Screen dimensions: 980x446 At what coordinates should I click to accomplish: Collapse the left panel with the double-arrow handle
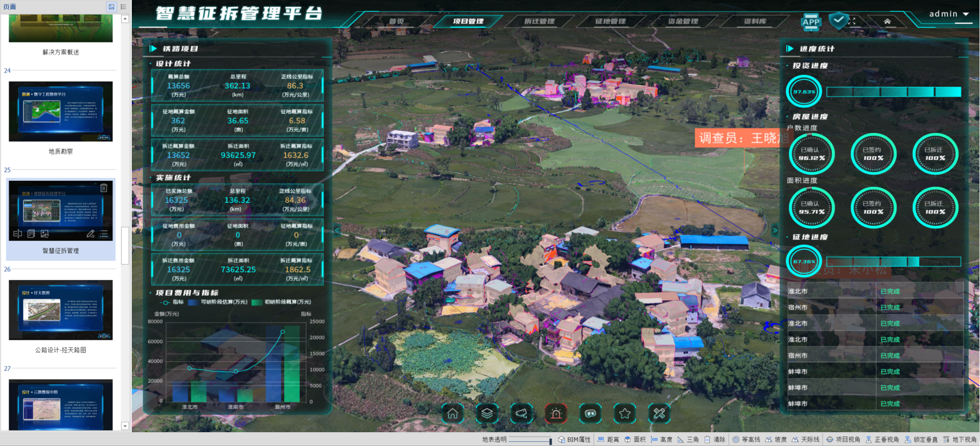coord(337,230)
